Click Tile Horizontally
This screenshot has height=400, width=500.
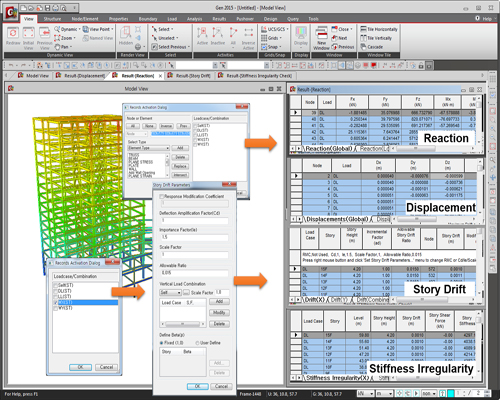pos(379,29)
